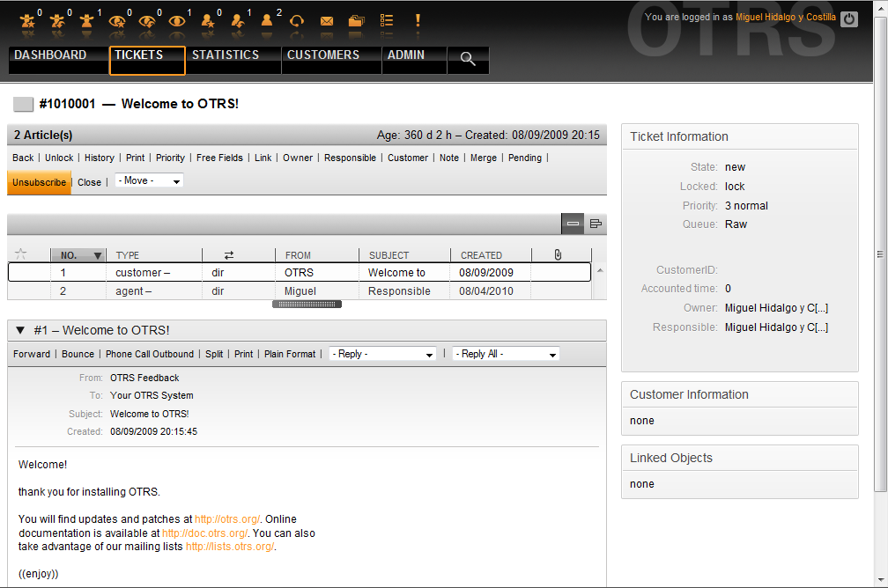The height and width of the screenshot is (588, 888).
Task: Open the Statistics navigation menu
Action: [226, 55]
